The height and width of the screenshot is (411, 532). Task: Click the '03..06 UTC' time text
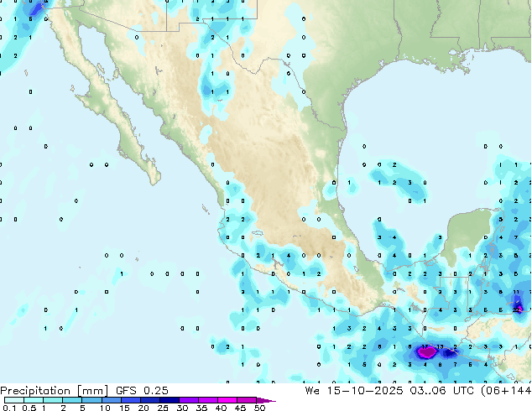[441, 391]
